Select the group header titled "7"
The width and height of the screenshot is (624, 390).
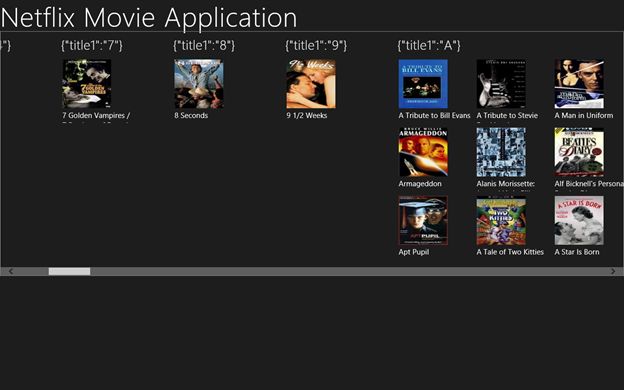pyautogui.click(x=92, y=45)
